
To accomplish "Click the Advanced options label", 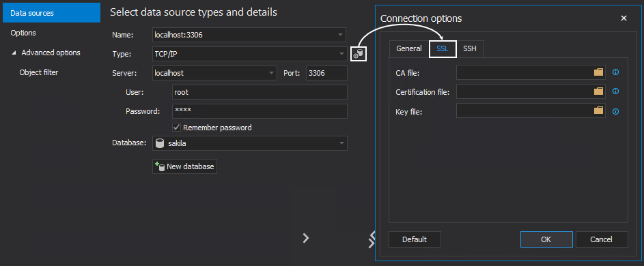I will (51, 53).
